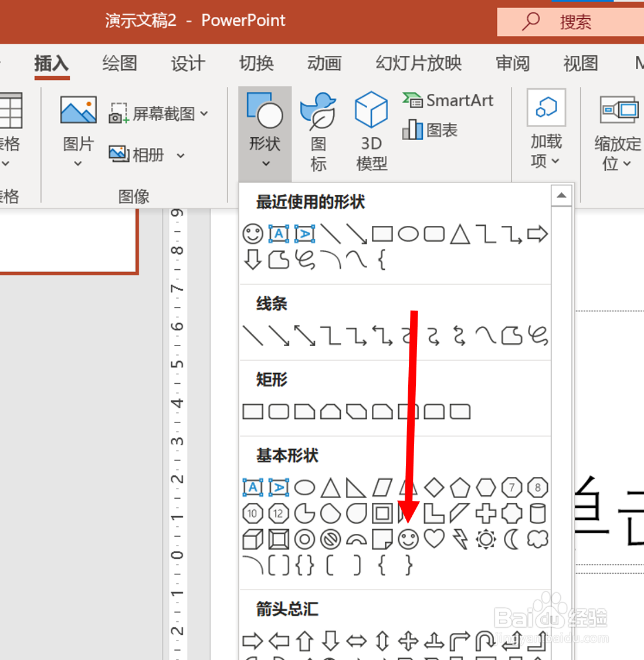Select the cloud shape

tap(538, 539)
